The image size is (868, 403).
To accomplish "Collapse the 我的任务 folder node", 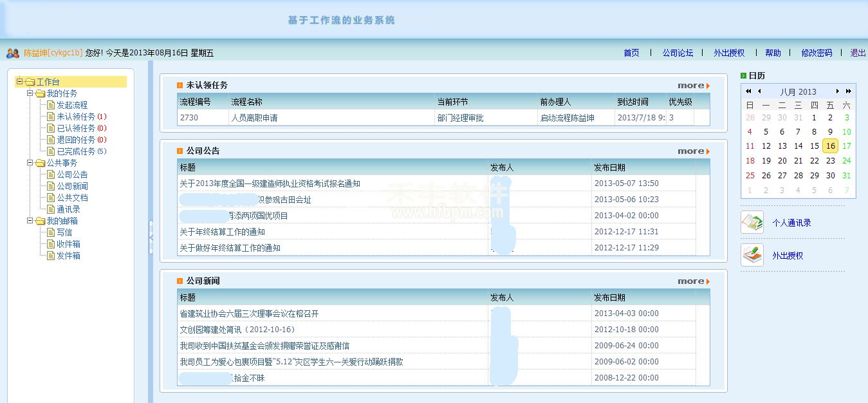I will pos(30,93).
